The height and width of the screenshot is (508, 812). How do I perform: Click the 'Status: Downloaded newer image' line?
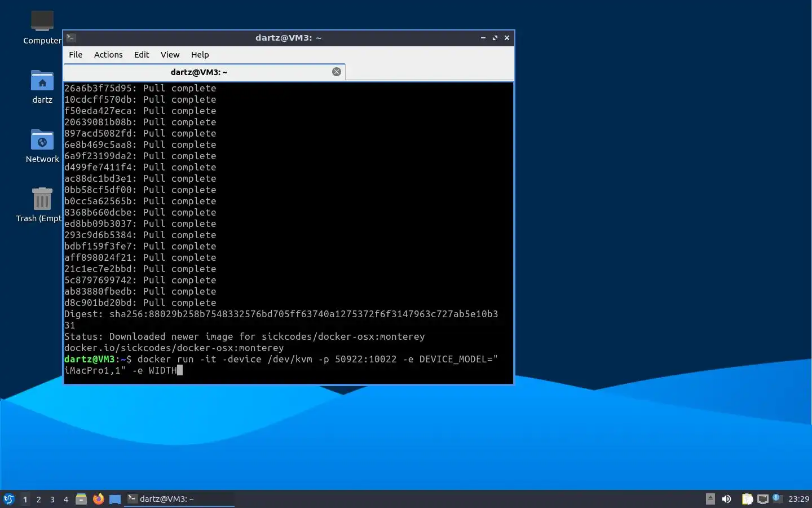tap(244, 336)
